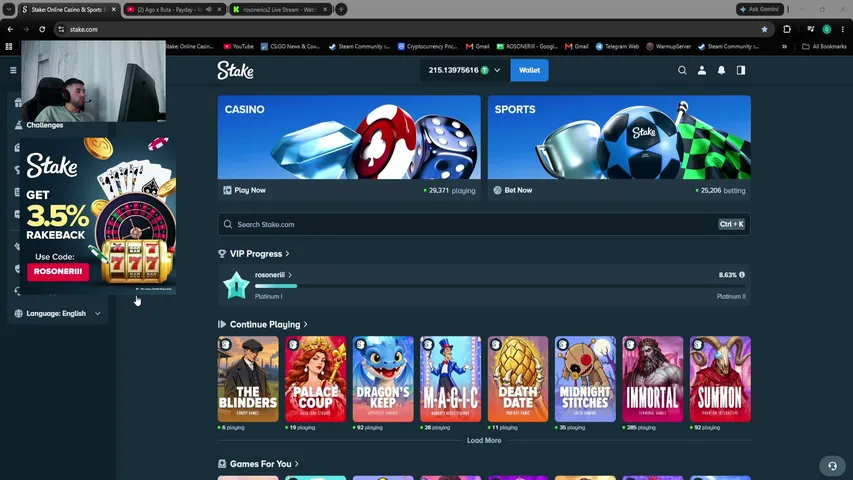853x480 pixels.
Task: Open The Blinders game card
Action: coord(248,379)
